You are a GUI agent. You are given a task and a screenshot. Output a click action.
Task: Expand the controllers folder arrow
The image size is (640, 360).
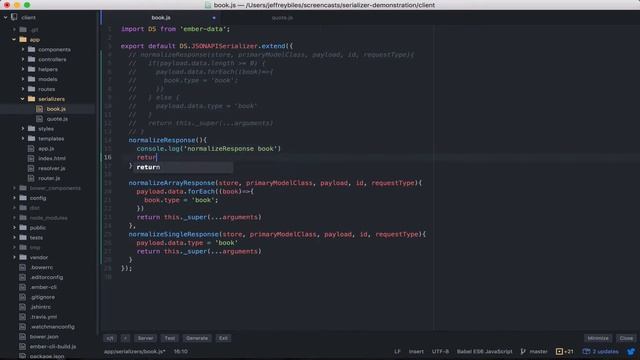pyautogui.click(x=23, y=59)
